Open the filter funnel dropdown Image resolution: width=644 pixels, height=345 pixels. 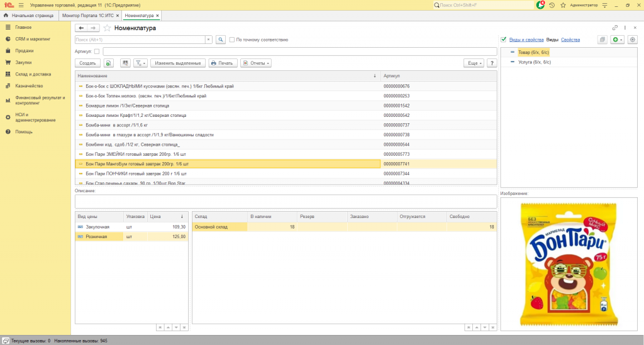pos(140,63)
